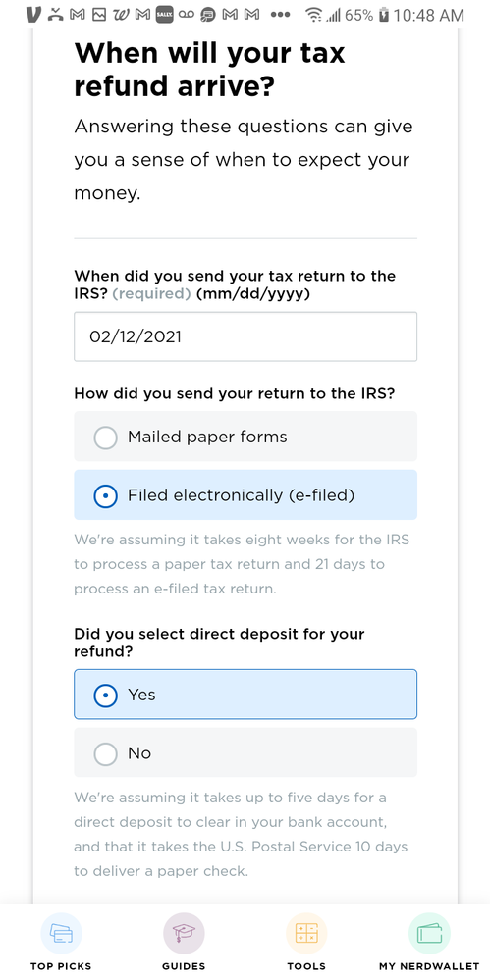This screenshot has width=490, height=980.
Task: Edit the tax return date field
Action: (x=245, y=336)
